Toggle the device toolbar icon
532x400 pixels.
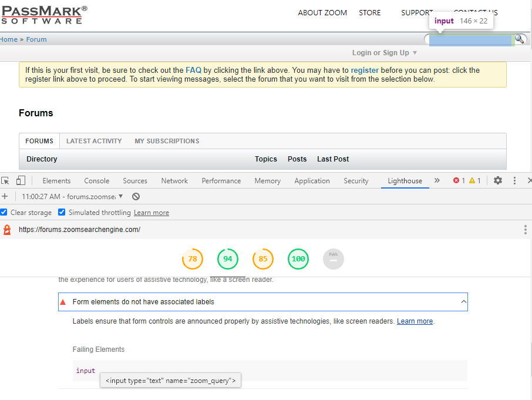[x=21, y=180]
